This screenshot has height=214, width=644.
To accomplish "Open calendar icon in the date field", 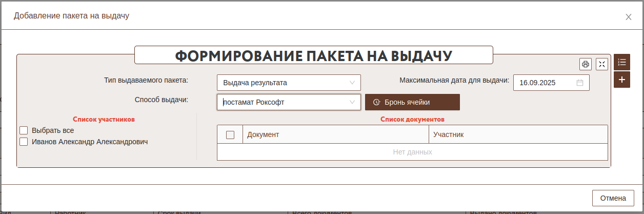I will (580, 83).
